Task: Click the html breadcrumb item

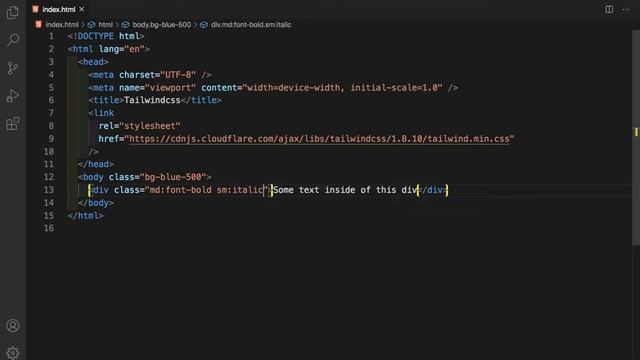Action: coord(105,24)
